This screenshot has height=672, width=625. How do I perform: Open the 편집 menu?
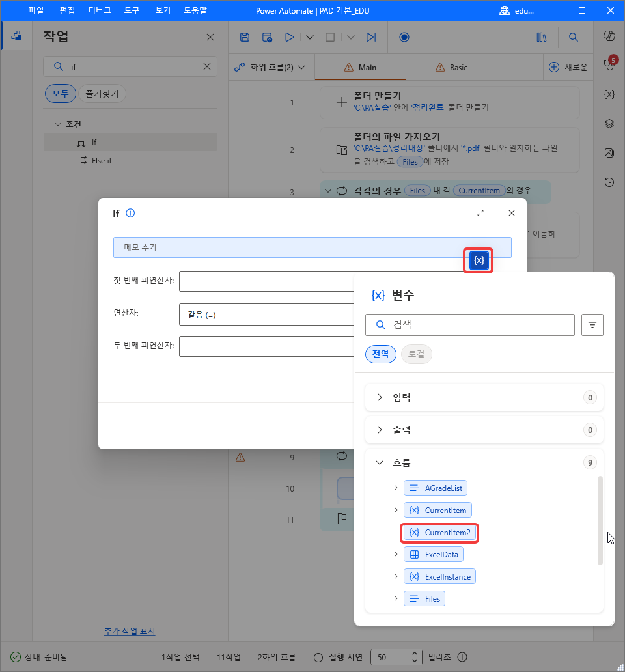pyautogui.click(x=67, y=10)
